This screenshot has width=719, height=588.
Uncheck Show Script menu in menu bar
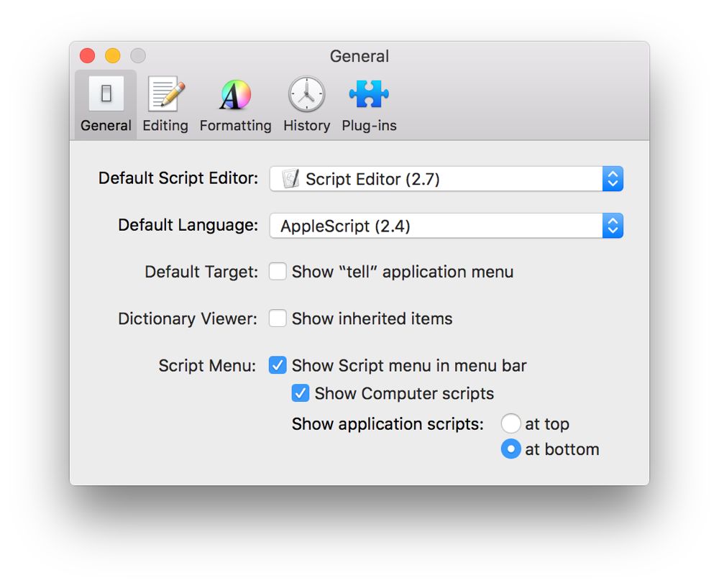278,365
